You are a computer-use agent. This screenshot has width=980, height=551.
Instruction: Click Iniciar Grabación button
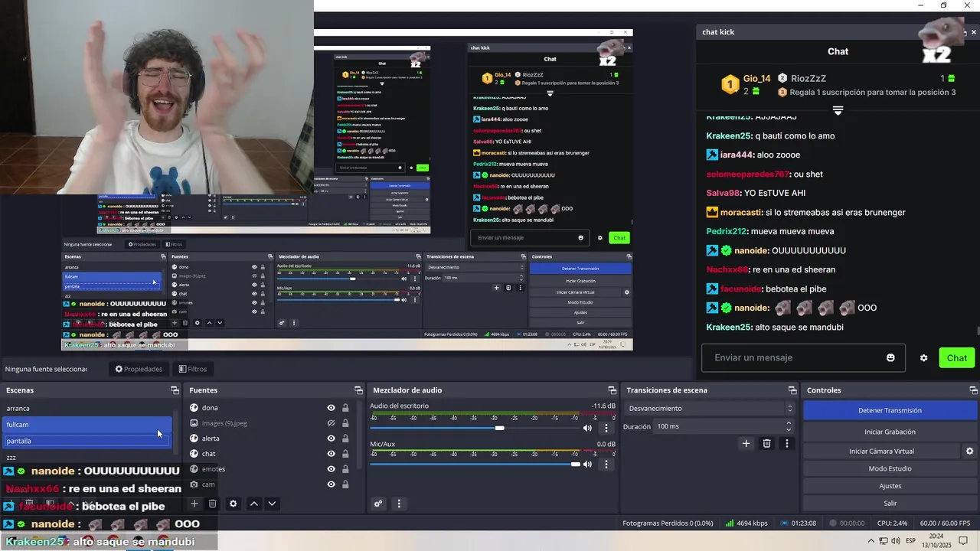click(x=890, y=432)
